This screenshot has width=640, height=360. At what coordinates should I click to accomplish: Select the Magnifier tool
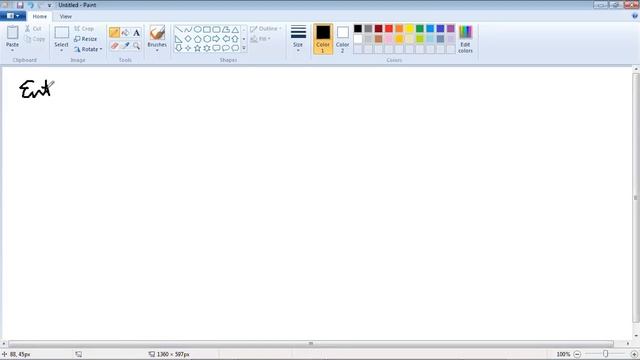pos(136,46)
